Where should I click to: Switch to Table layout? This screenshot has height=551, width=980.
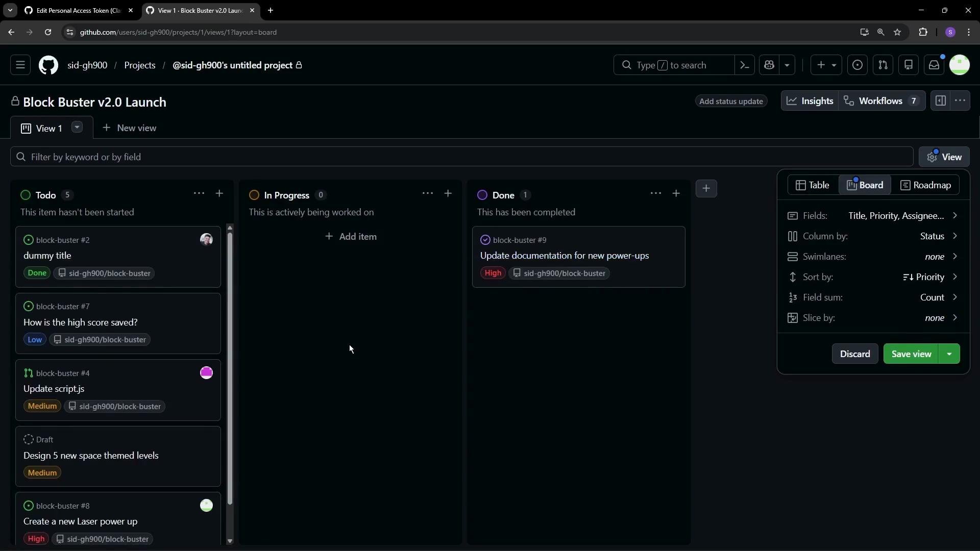[813, 185]
